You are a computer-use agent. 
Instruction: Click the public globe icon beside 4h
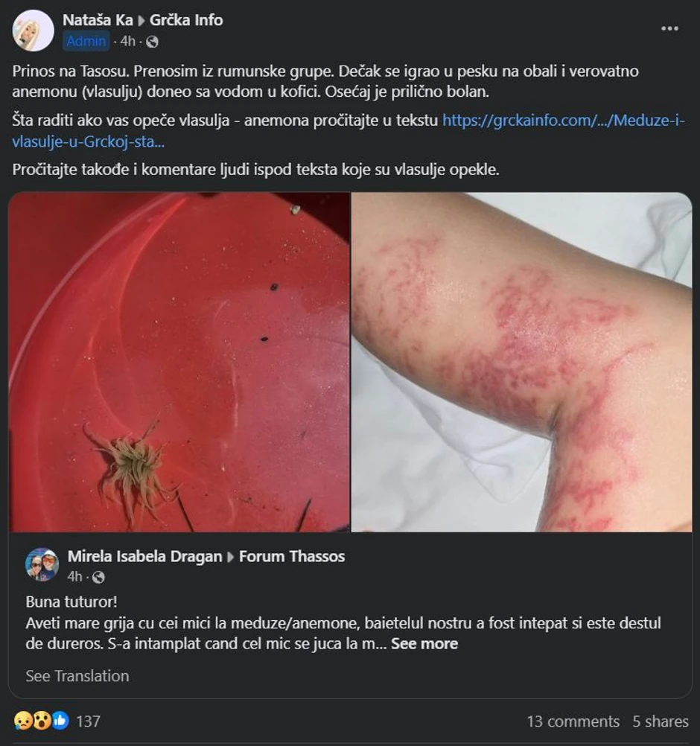click(153, 42)
